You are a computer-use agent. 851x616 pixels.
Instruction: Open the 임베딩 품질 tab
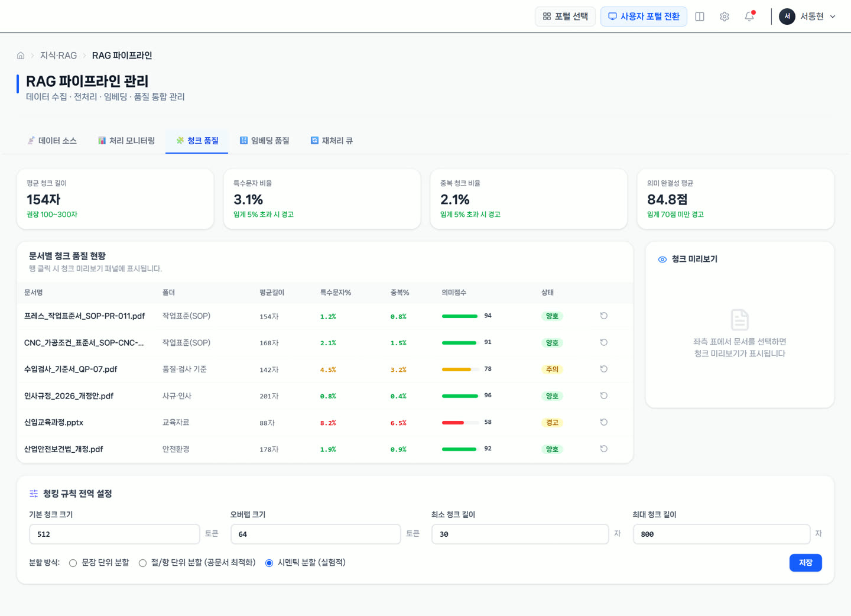[x=264, y=141]
